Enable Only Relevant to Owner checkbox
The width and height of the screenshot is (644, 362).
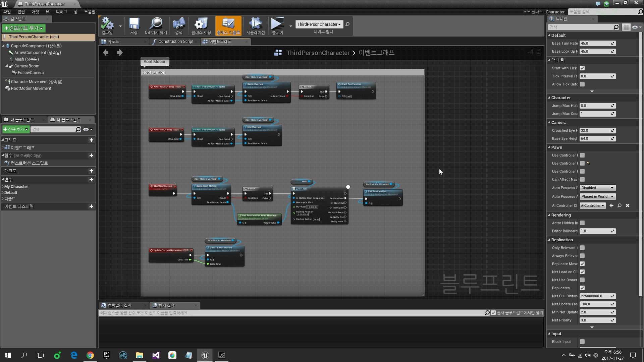click(x=582, y=248)
